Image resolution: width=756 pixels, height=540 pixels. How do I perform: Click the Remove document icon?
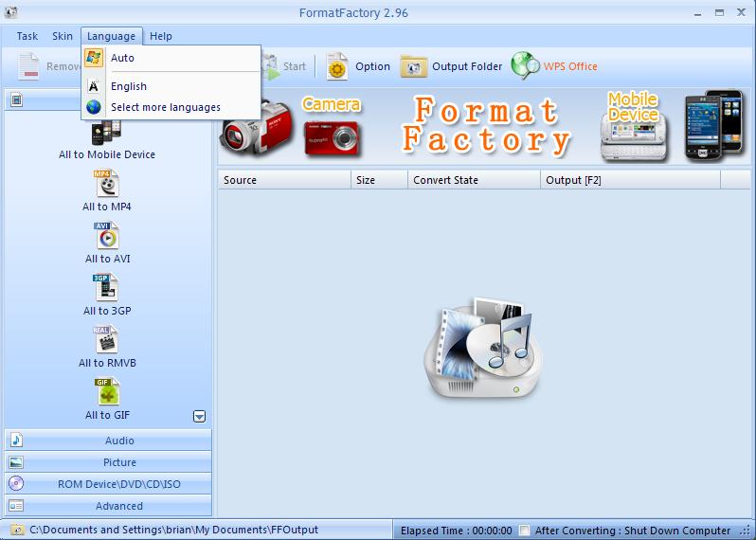tap(28, 66)
